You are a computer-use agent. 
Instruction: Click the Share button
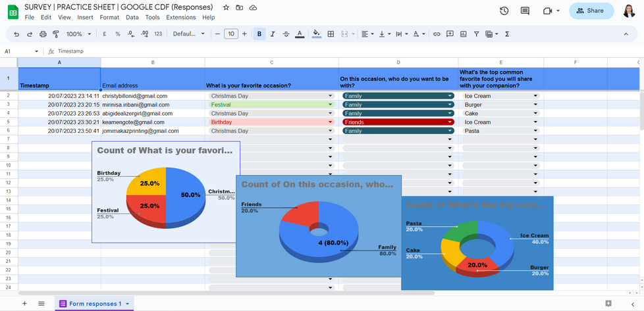click(591, 11)
